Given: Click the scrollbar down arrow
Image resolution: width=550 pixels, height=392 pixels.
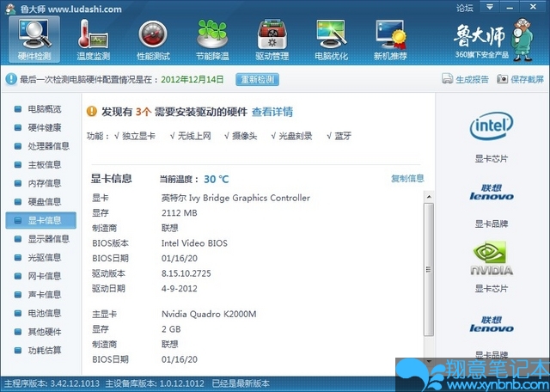Looking at the screenshot, I should [429, 361].
